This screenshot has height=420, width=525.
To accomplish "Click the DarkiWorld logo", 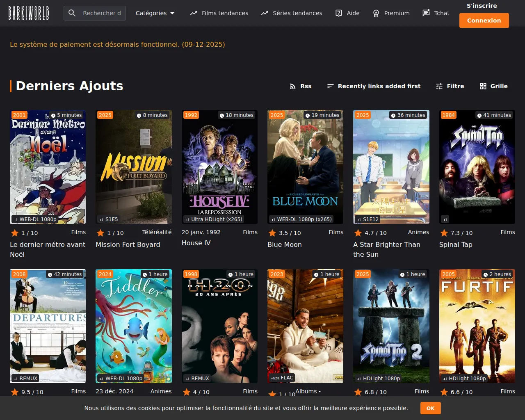I will coord(29,13).
